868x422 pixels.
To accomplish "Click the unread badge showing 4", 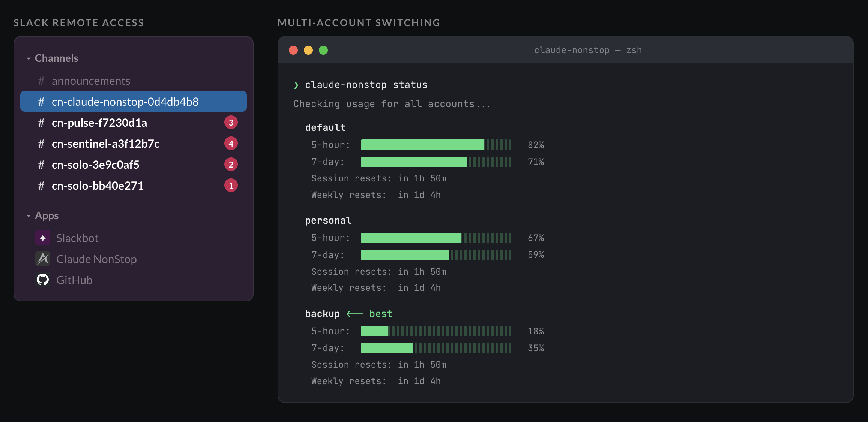I will tap(231, 144).
